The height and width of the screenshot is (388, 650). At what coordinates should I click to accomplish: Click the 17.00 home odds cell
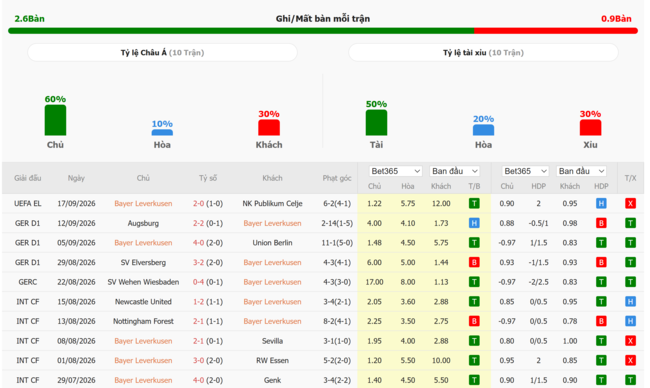(x=374, y=282)
